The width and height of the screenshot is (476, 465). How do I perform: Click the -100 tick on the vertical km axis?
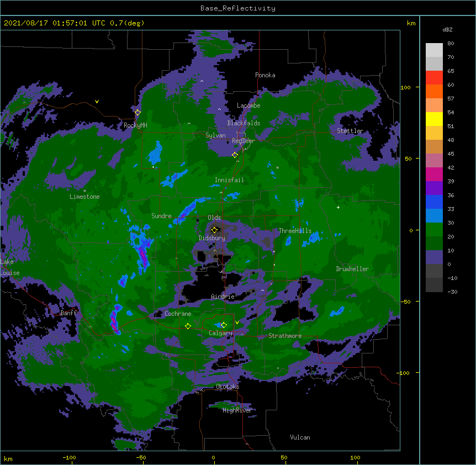click(404, 373)
